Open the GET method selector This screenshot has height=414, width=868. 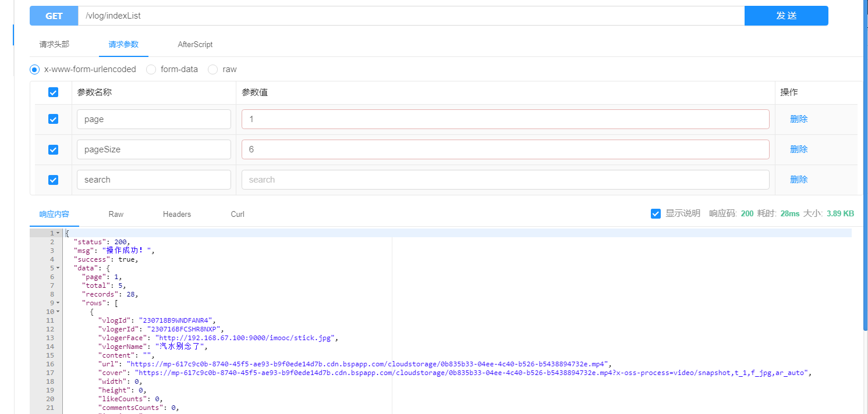tap(54, 16)
